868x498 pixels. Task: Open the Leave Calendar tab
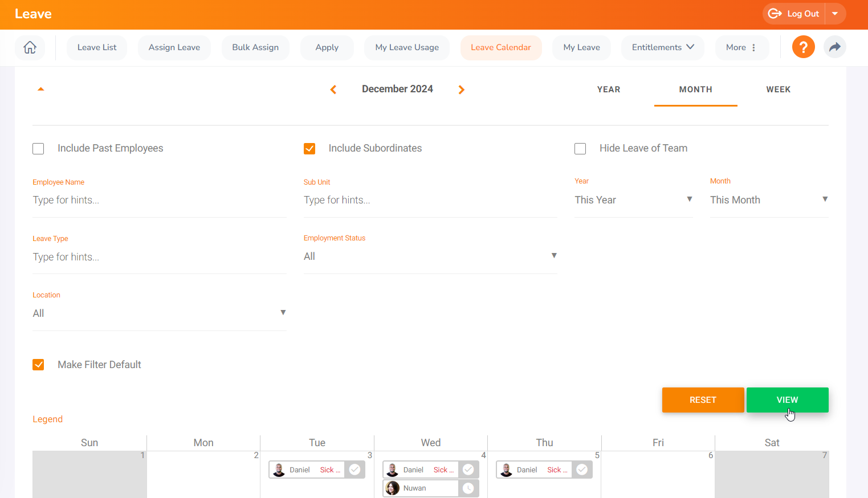[x=501, y=47]
